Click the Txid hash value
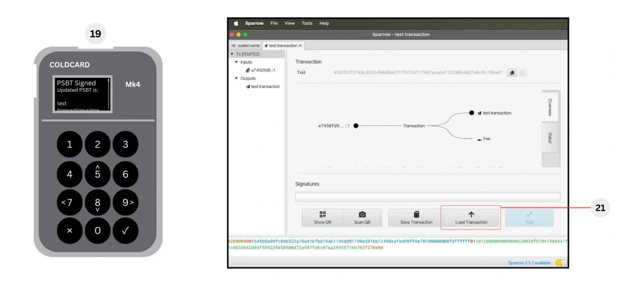Screen dimensions: 644x286 [x=418, y=73]
